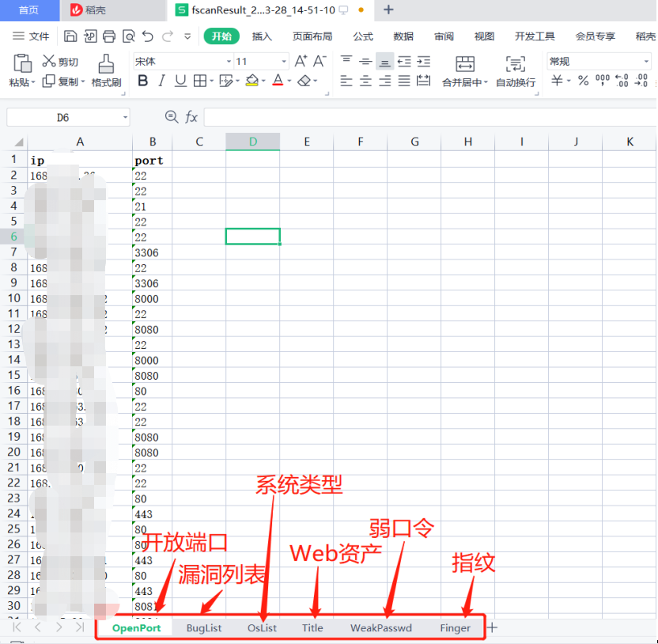
Task: Open the 文件 menu
Action: click(x=32, y=36)
